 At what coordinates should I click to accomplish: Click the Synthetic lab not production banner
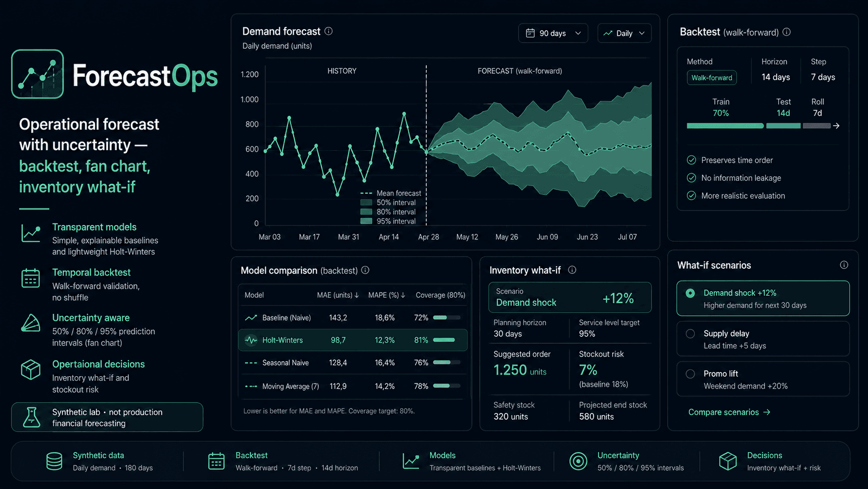pyautogui.click(x=107, y=417)
